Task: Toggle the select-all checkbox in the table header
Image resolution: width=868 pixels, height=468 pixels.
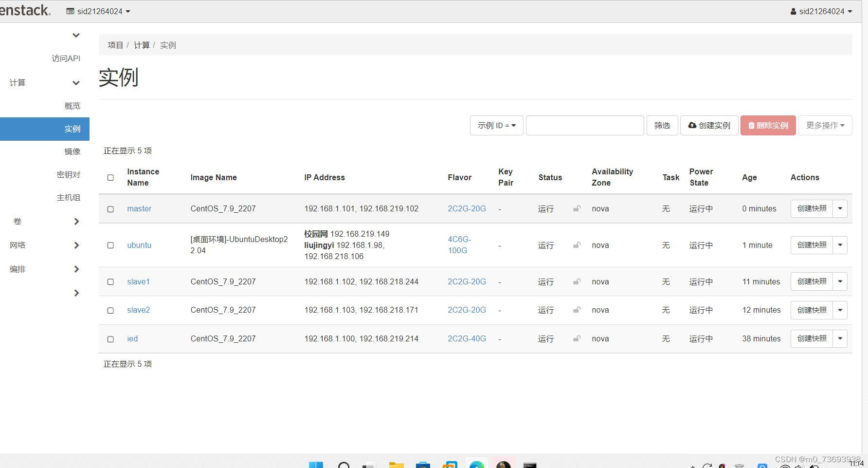Action: 110,178
